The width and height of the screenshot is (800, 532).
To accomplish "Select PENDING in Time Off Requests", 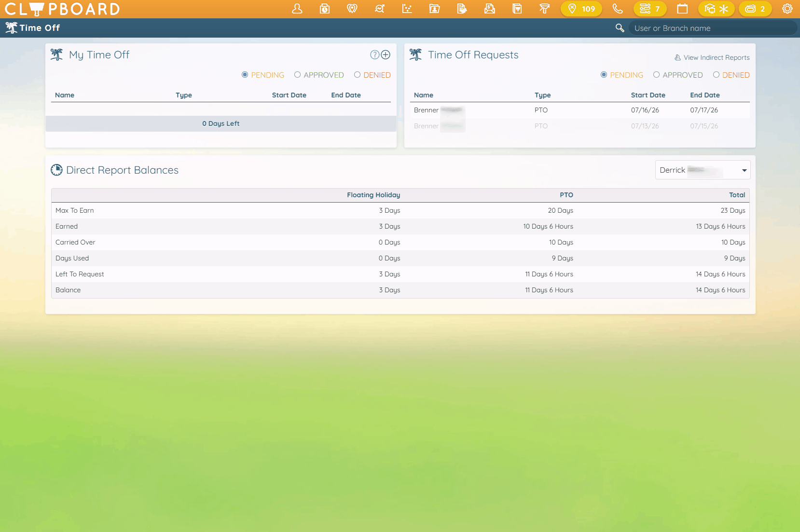I will 622,75.
